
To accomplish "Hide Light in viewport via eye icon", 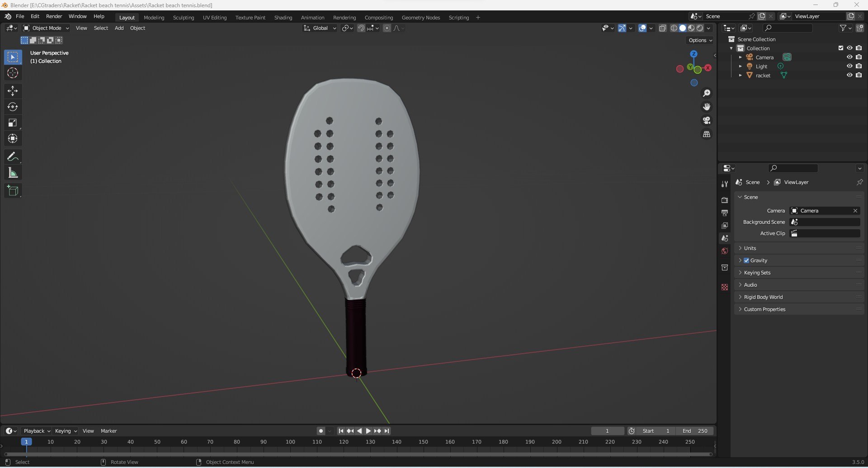I will tap(849, 66).
